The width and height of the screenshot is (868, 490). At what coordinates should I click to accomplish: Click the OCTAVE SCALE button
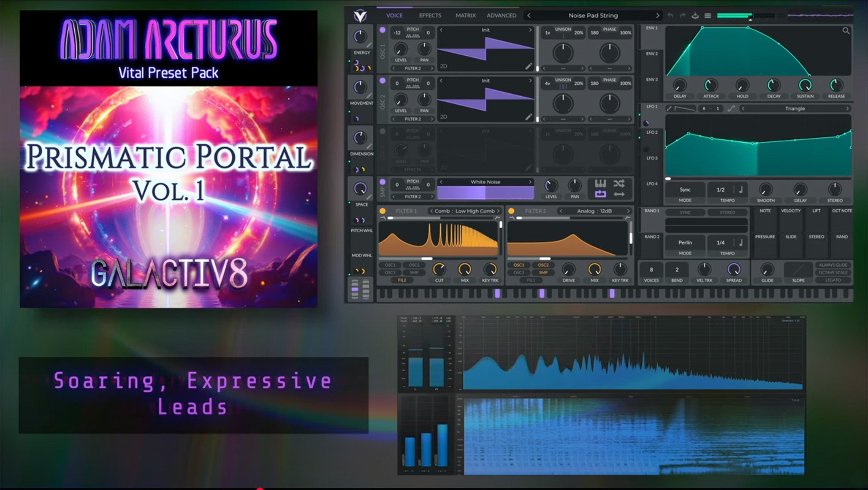point(833,273)
